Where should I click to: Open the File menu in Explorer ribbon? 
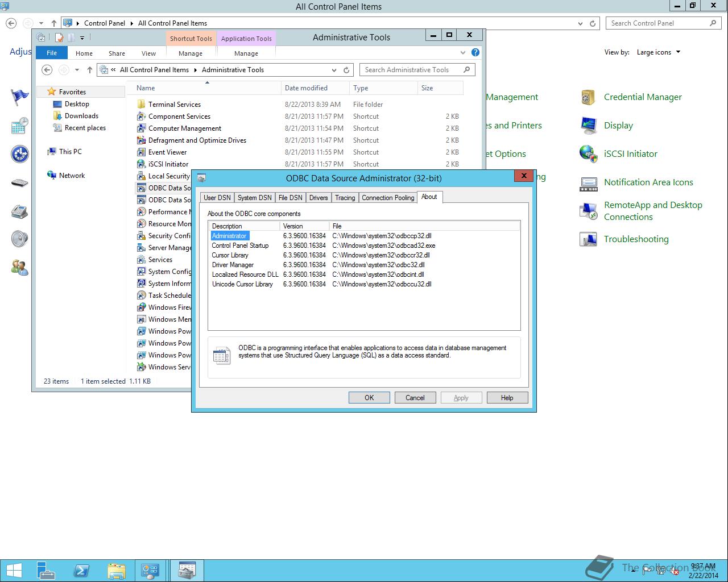click(52, 53)
